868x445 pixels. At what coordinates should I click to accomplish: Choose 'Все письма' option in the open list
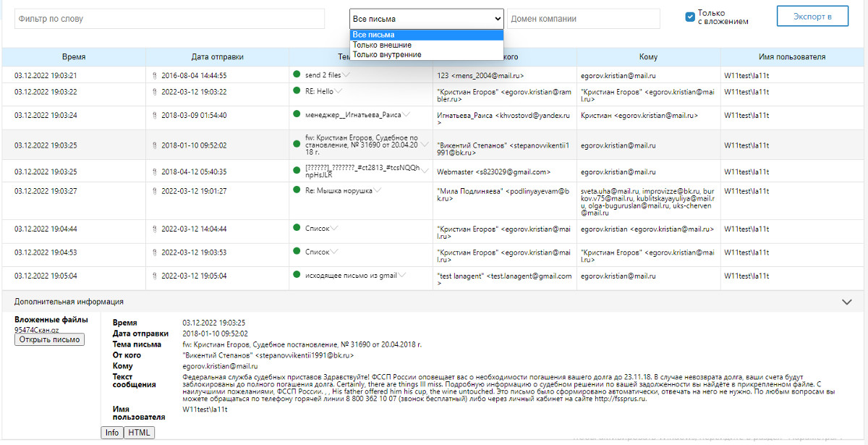[427, 35]
